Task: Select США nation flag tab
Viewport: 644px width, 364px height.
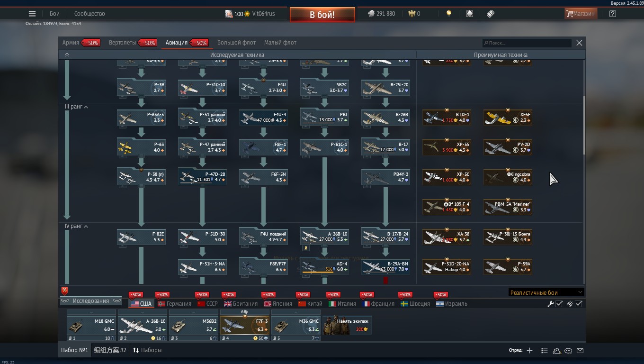Action: click(141, 304)
